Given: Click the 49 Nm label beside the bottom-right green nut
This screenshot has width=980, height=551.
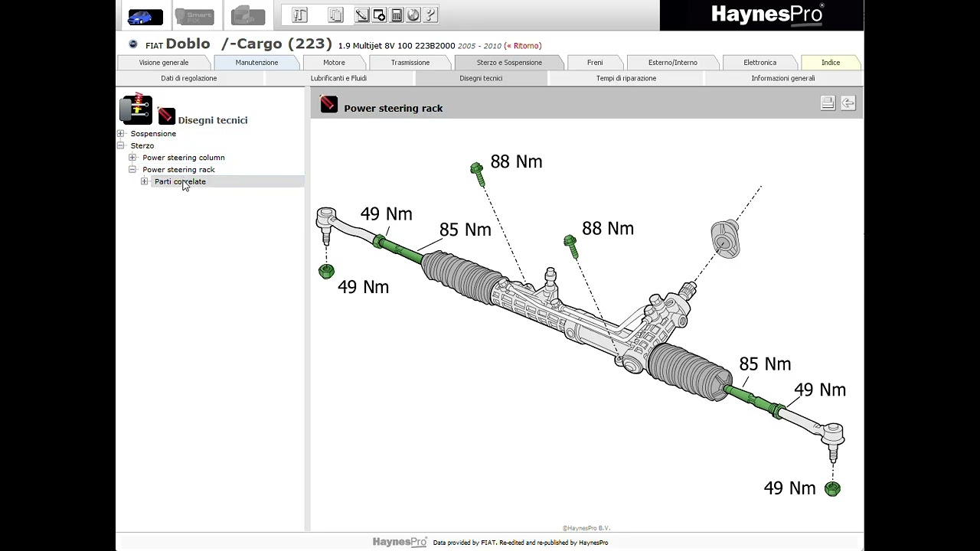Looking at the screenshot, I should point(789,488).
